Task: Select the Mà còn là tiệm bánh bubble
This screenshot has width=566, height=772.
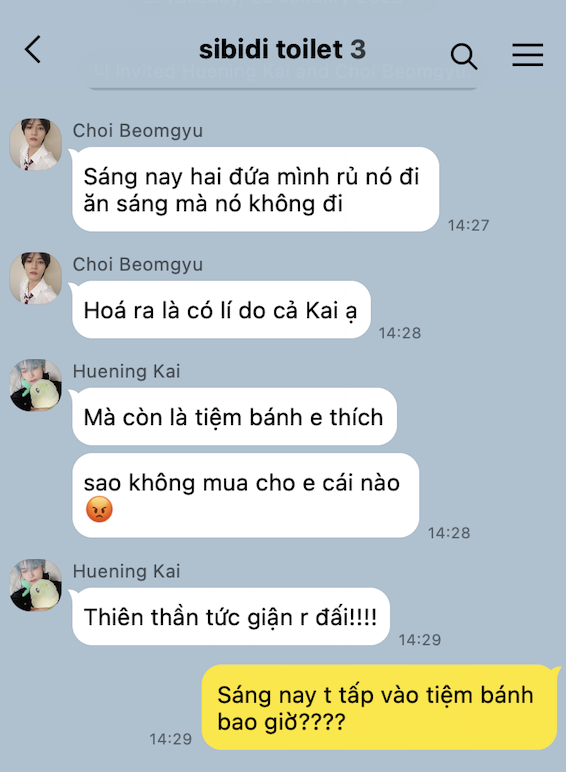Action: (234, 417)
